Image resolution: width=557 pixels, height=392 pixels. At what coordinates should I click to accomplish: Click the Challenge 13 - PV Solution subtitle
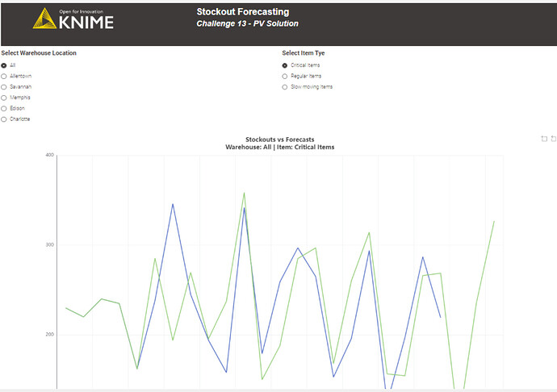(x=247, y=24)
